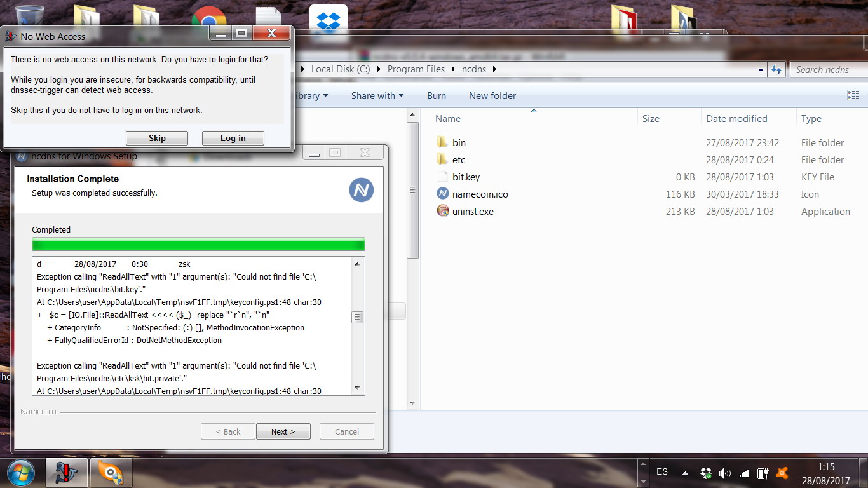This screenshot has height=488, width=868.
Task: Click the network signal tray icon
Action: pos(744,473)
